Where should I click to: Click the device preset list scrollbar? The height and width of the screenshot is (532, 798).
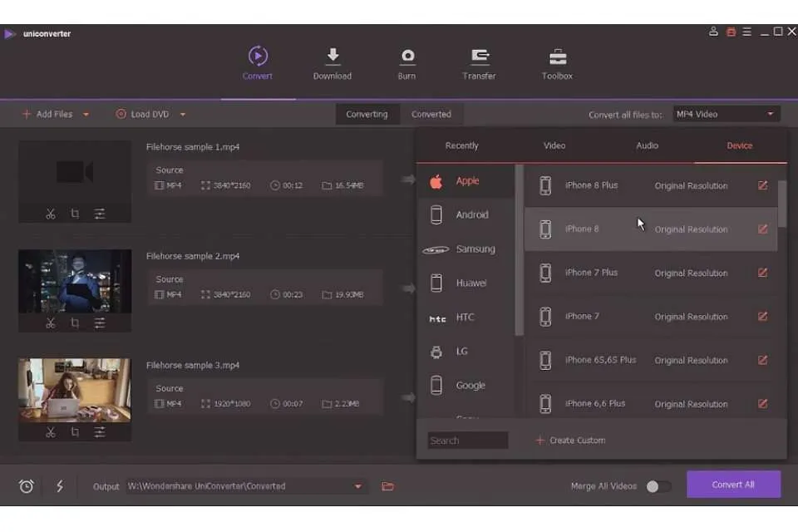click(x=782, y=204)
